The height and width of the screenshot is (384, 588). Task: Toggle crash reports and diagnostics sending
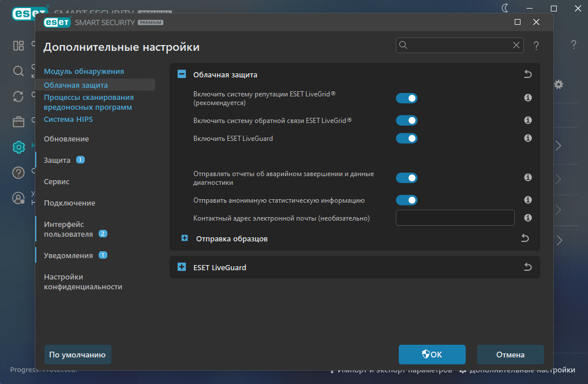pos(406,178)
